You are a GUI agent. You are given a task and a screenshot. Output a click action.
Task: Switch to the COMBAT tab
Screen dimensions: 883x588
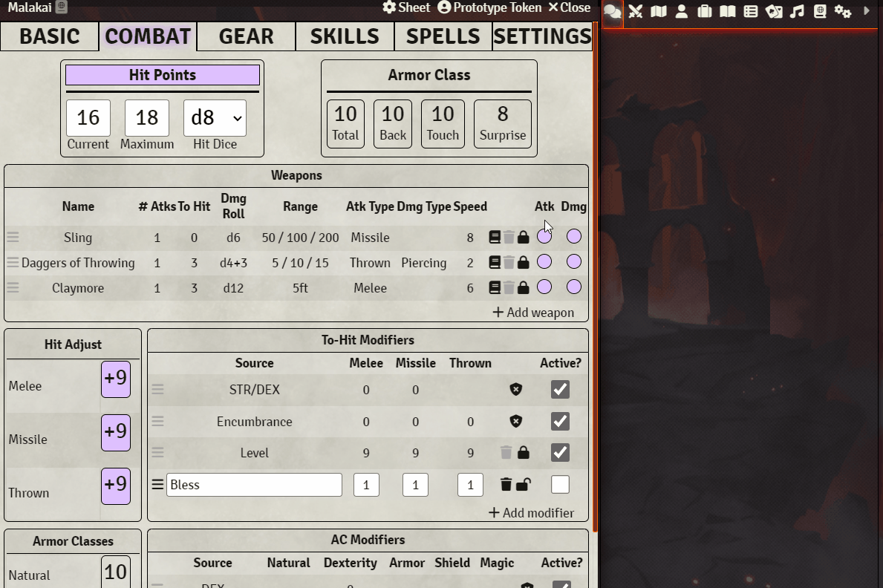[x=148, y=36]
